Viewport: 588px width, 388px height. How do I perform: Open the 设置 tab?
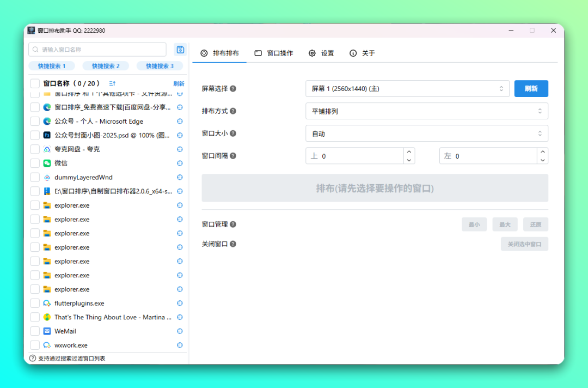pos(321,53)
